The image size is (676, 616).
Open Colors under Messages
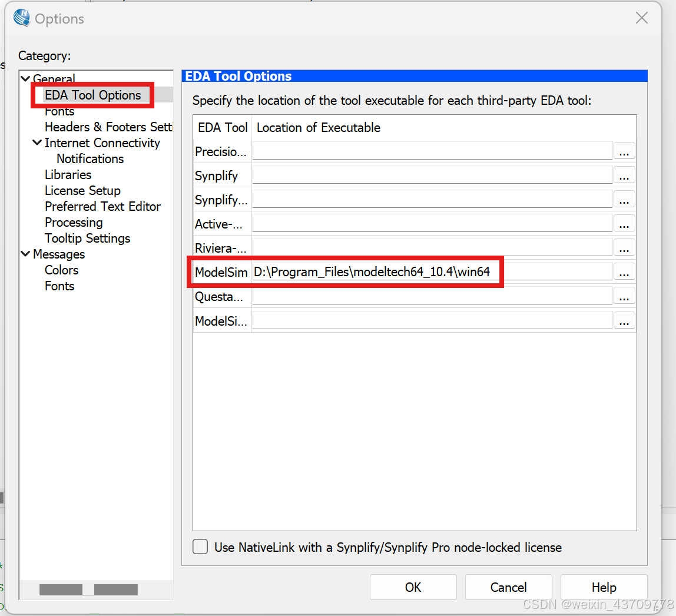pos(62,270)
